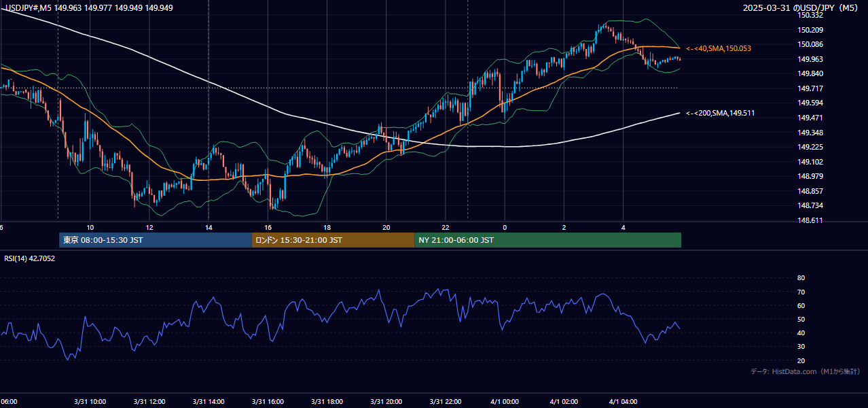Click price axis value 150.086
Image resolution: width=868 pixels, height=408 pixels.
(810, 44)
